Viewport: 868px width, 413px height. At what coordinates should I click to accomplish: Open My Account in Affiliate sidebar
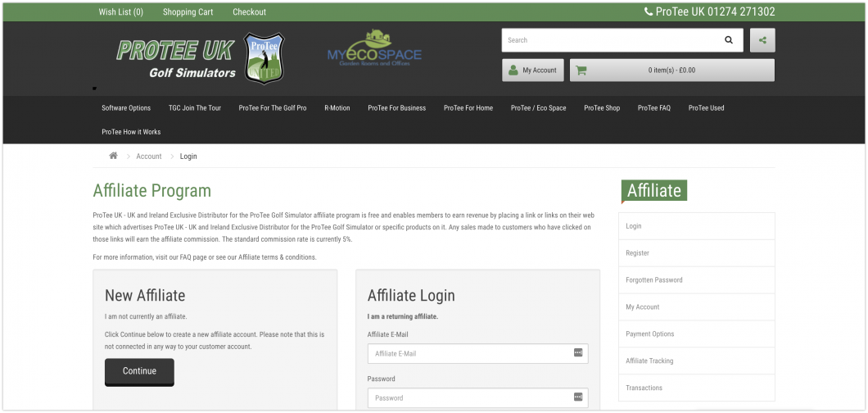696,306
